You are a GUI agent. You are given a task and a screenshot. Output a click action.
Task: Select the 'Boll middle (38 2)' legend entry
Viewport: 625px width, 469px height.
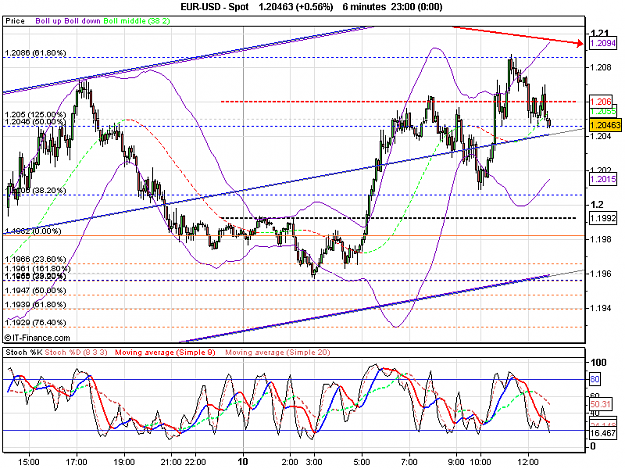pyautogui.click(x=137, y=21)
